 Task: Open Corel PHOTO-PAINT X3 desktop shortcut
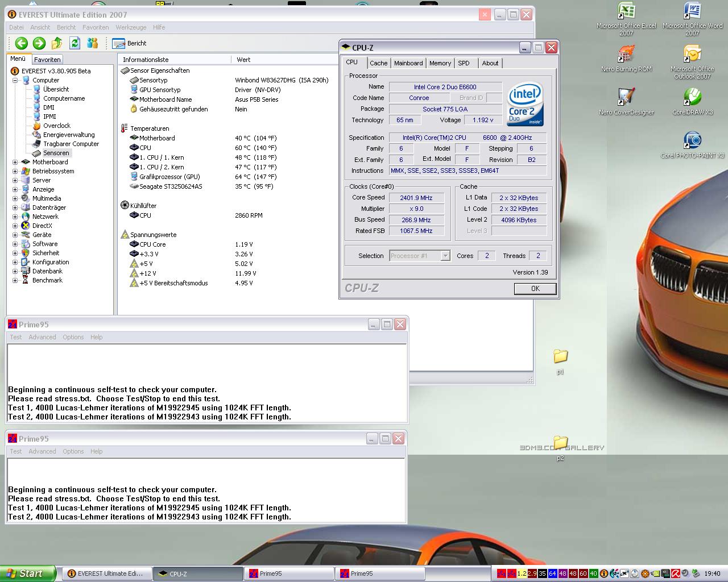pyautogui.click(x=692, y=145)
